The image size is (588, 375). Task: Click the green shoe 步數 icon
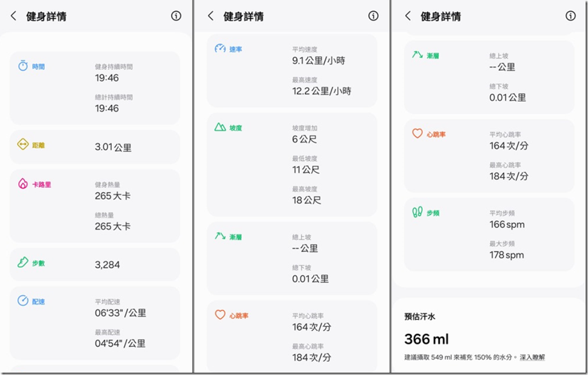click(23, 262)
